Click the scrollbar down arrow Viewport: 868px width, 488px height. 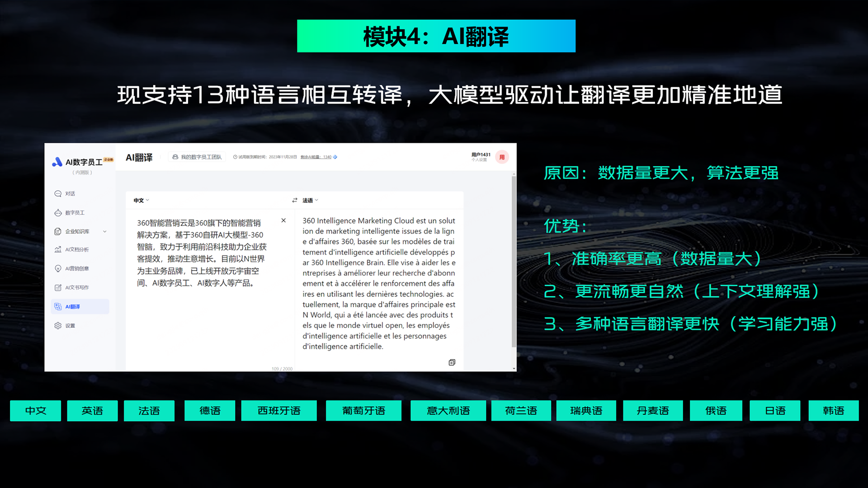[x=514, y=369]
